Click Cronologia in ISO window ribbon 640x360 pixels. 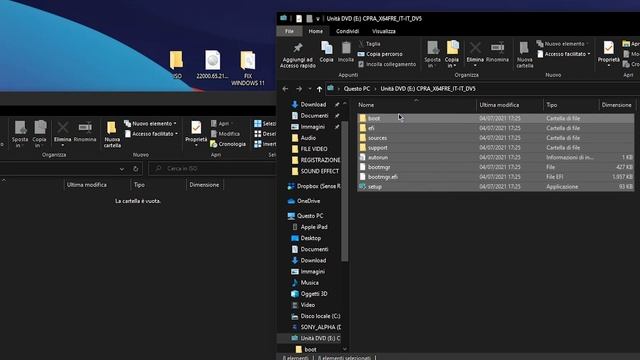click(228, 144)
